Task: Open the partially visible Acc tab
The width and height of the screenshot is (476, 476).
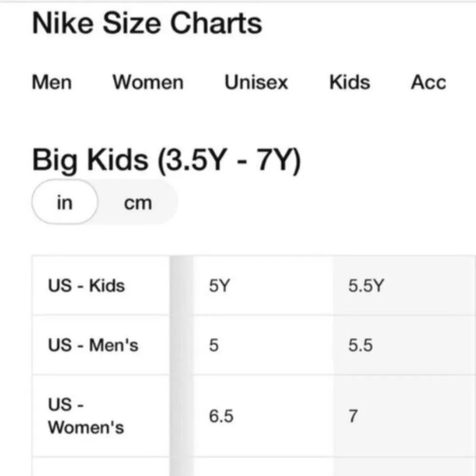Action: click(428, 82)
